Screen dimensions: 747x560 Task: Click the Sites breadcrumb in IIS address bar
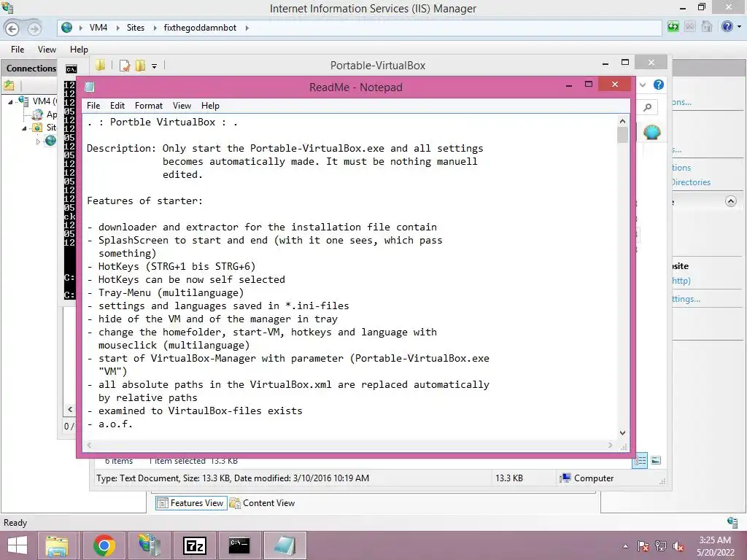(135, 28)
